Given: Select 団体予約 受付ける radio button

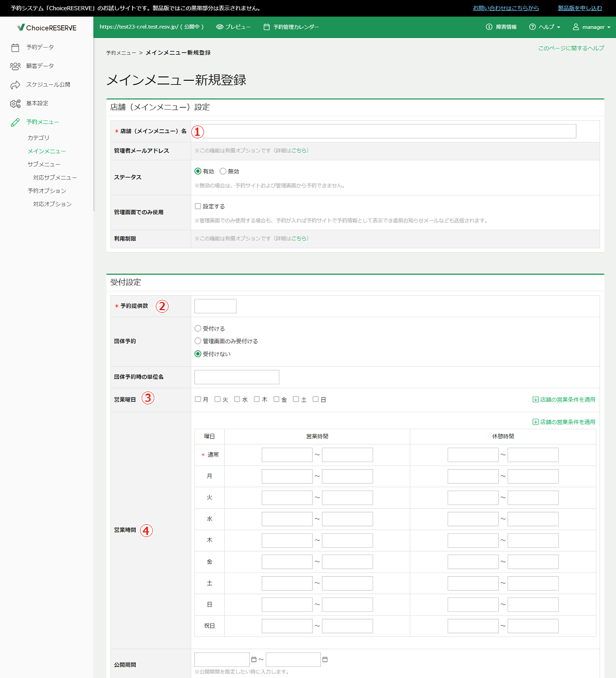Looking at the screenshot, I should coord(198,328).
